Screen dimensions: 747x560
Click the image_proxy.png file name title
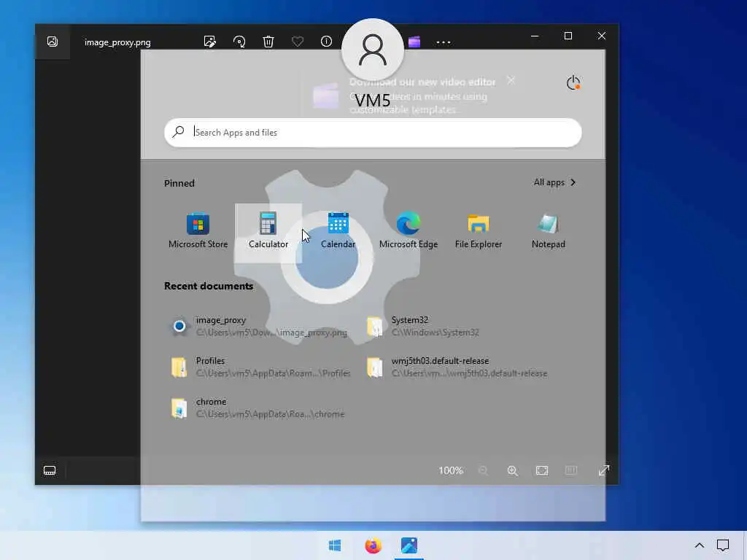pos(117,42)
